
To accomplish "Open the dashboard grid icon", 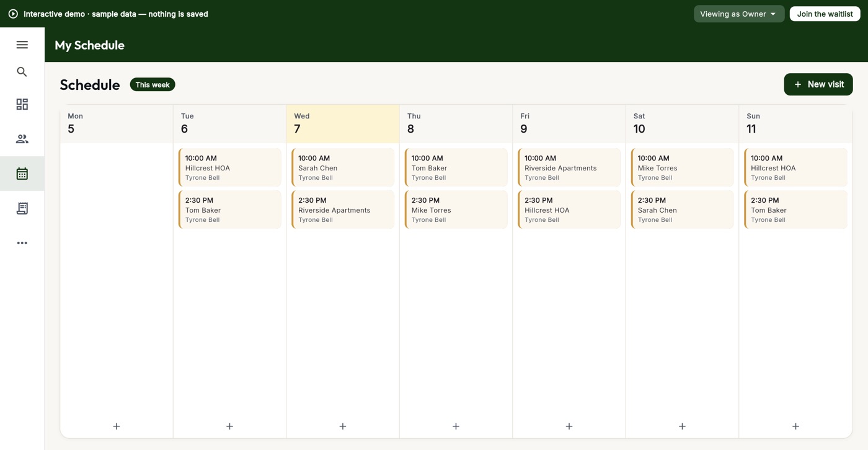I will [x=22, y=104].
